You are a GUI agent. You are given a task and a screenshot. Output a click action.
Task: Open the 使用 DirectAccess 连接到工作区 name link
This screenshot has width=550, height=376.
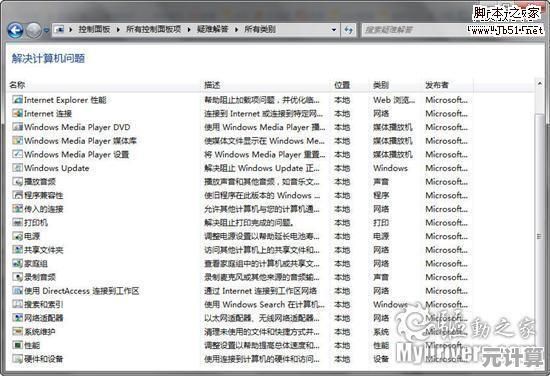[x=81, y=291]
